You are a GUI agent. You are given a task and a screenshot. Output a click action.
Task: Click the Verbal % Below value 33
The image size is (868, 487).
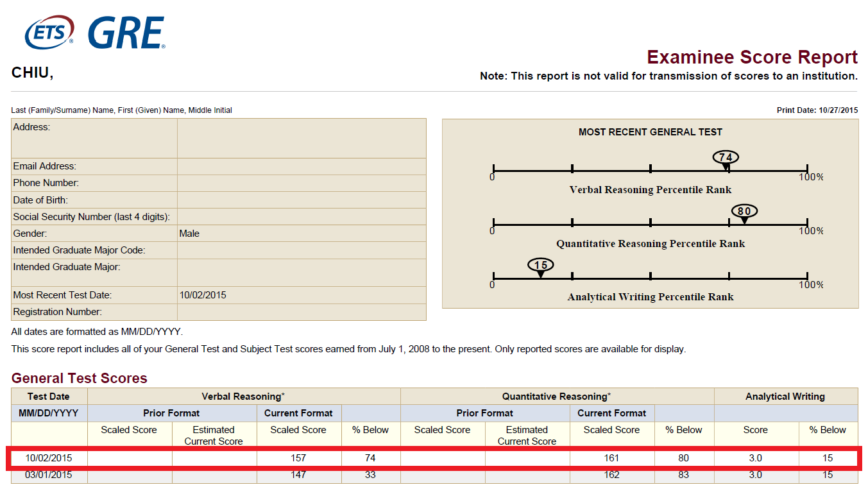coord(370,475)
